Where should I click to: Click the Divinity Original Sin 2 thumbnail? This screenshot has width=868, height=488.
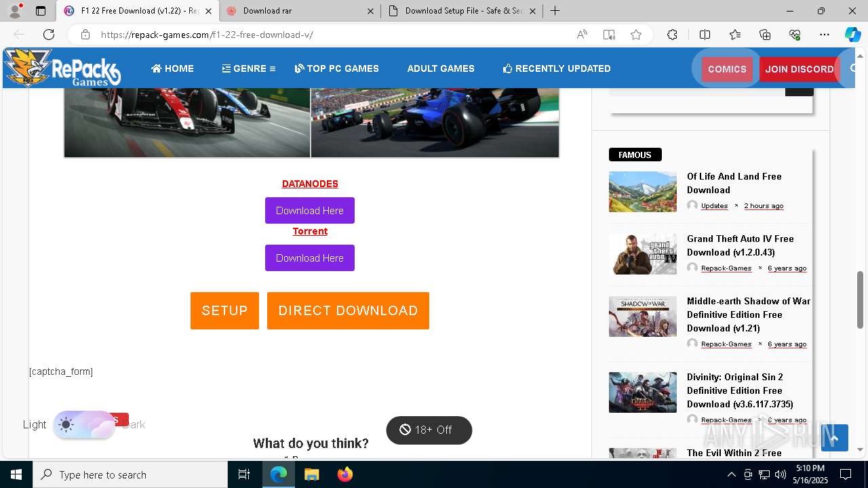point(643,392)
